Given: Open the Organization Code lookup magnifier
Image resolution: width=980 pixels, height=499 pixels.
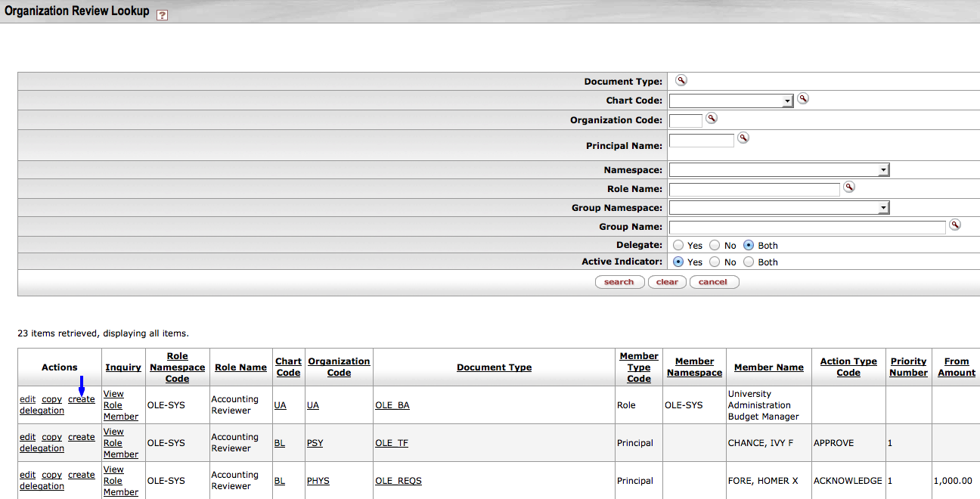Looking at the screenshot, I should point(711,119).
